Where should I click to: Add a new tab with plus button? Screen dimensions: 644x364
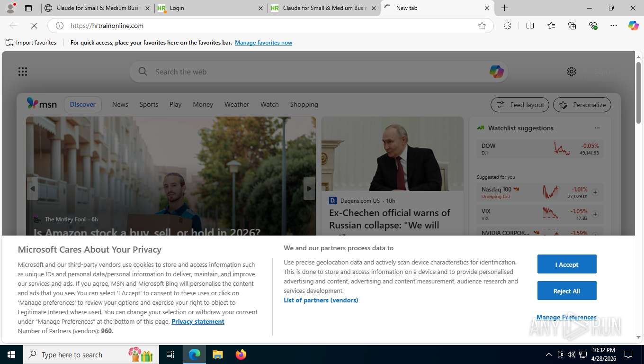505,8
